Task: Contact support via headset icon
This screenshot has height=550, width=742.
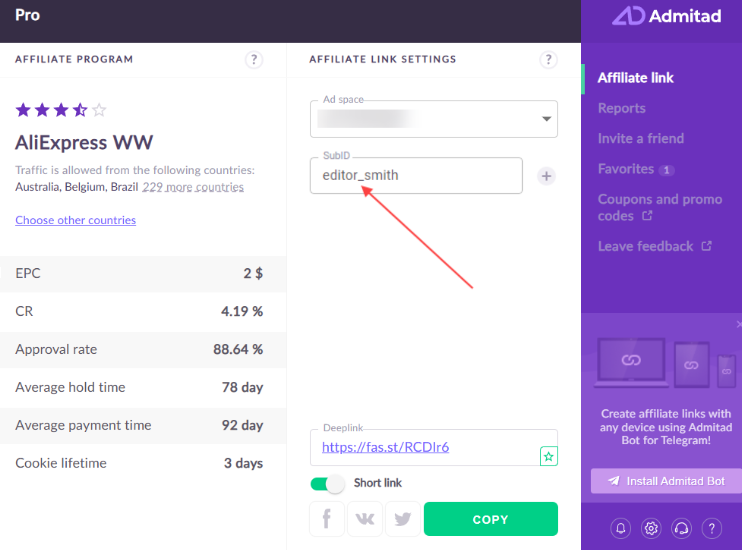Action: click(681, 528)
